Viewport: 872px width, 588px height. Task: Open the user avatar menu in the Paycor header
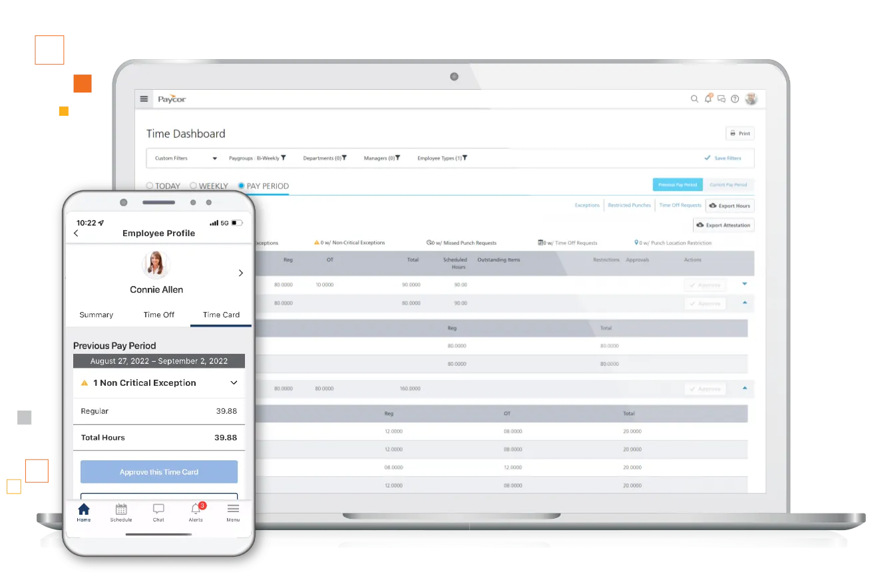tap(751, 98)
